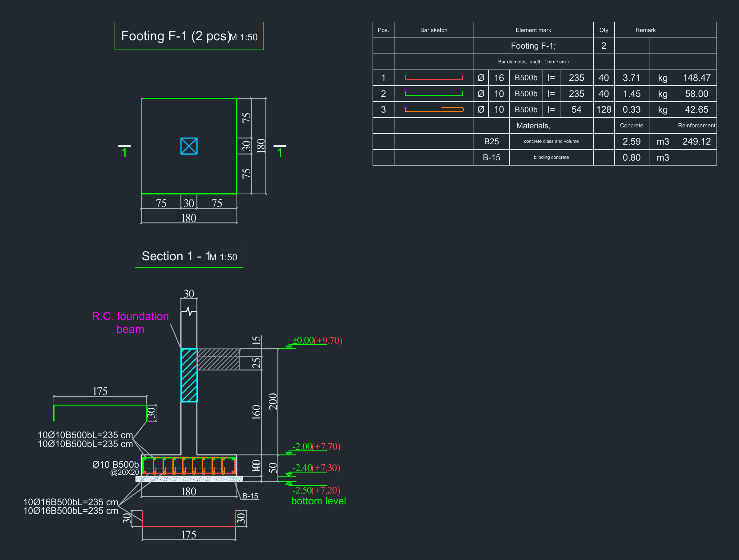
Task: Click the -2.40(+7.30) elevation label
Action: tap(316, 467)
